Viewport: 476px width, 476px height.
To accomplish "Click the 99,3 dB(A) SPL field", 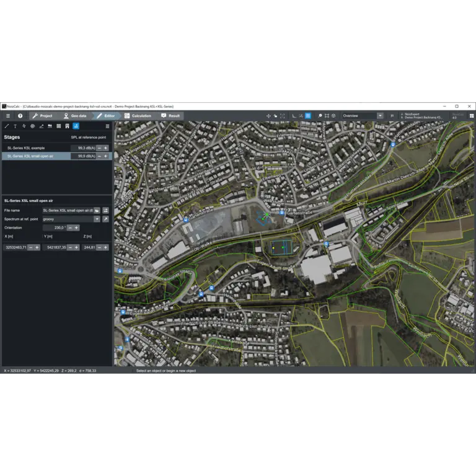I will point(84,148).
